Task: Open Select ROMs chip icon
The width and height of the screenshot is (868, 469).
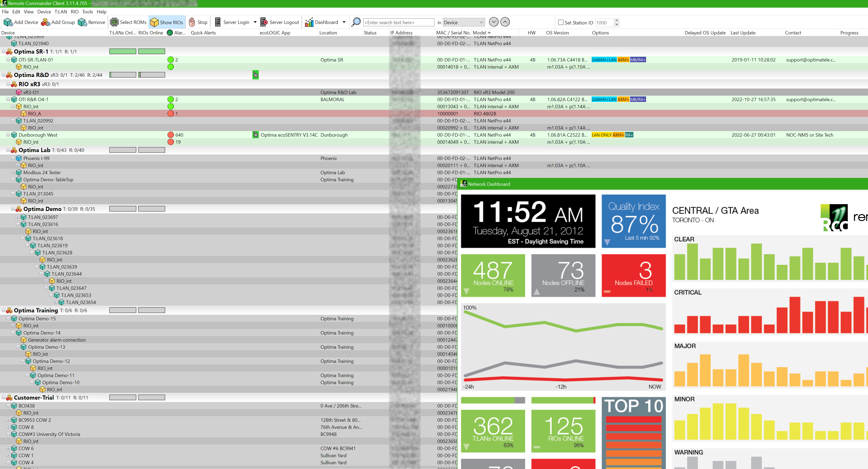Action: pos(115,22)
